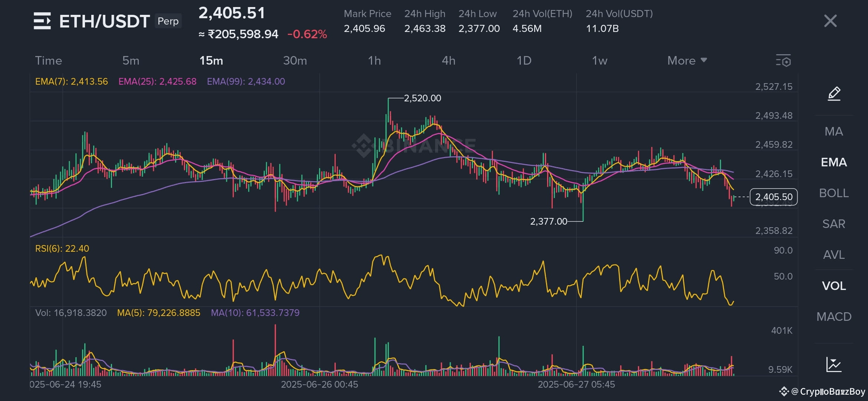
Task: Switch to the 5m interval
Action: [x=131, y=61]
